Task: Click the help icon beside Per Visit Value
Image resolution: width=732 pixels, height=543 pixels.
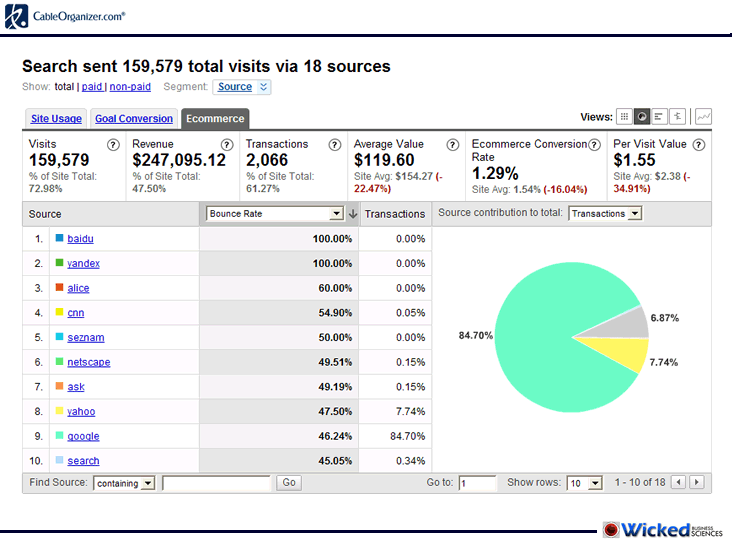Action: (698, 145)
